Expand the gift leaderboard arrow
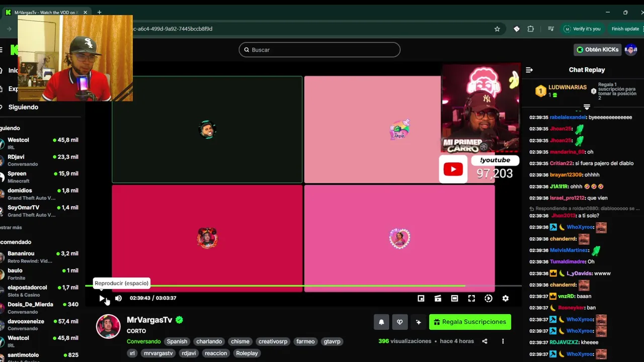The height and width of the screenshot is (362, 644). coord(587,107)
